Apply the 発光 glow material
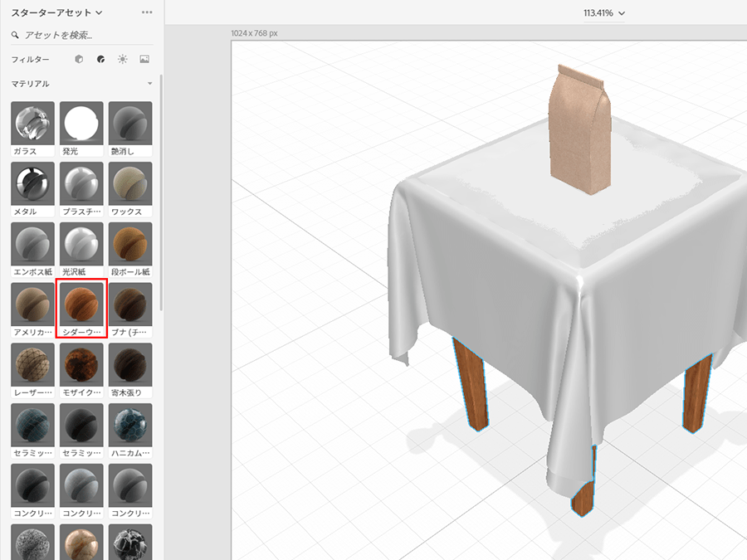747x560 pixels. (81, 123)
